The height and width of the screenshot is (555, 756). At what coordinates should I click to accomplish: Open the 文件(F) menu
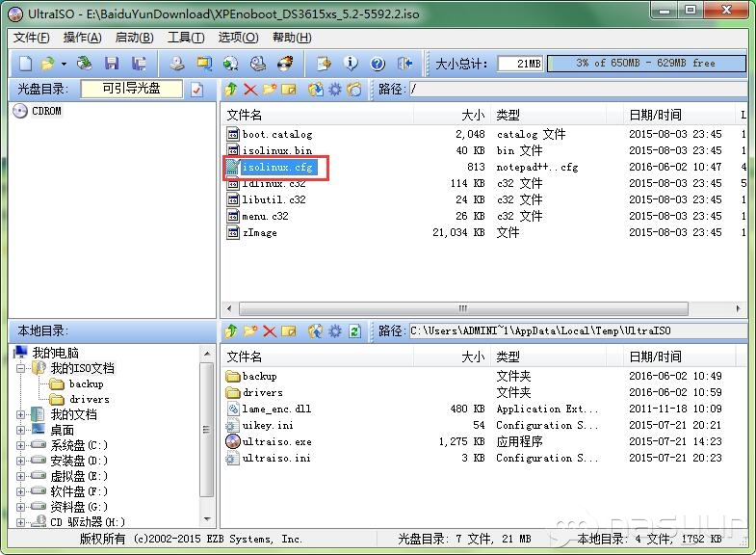(32, 38)
